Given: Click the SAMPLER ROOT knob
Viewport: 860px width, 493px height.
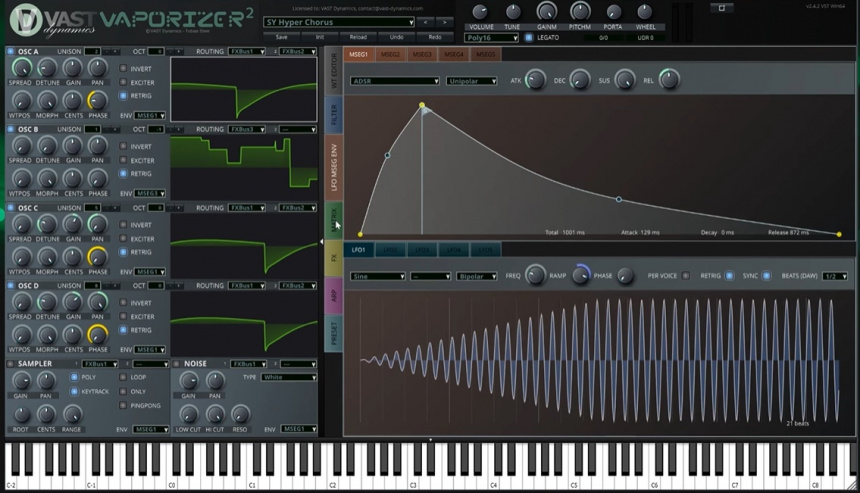Looking at the screenshot, I should [21, 414].
